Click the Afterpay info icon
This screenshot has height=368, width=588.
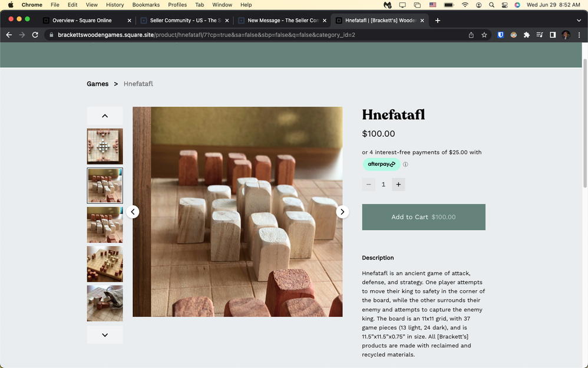405,165
